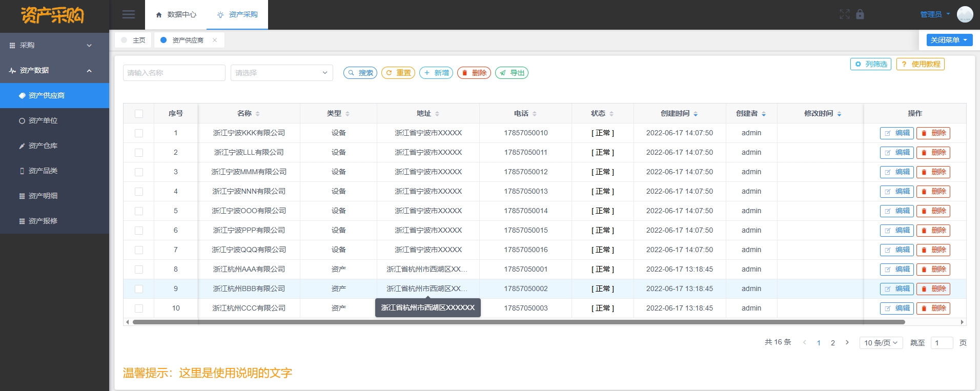
Task: Check the row for 浙江宁波KKK有限公司
Action: [x=139, y=133]
